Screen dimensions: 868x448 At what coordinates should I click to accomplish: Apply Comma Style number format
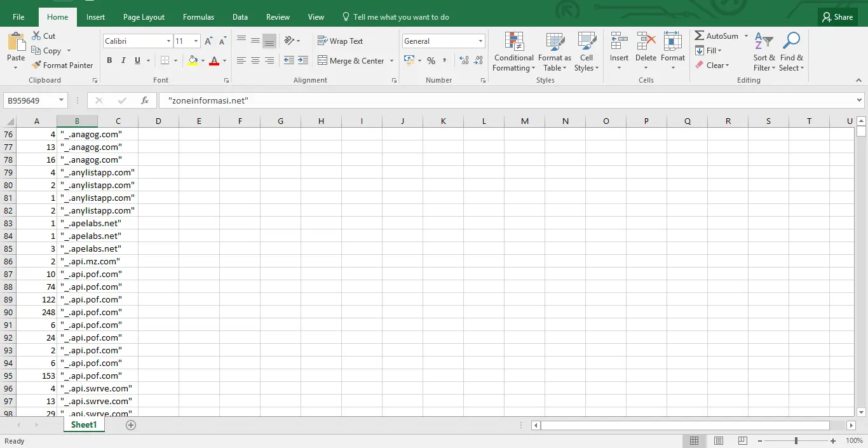pyautogui.click(x=445, y=60)
